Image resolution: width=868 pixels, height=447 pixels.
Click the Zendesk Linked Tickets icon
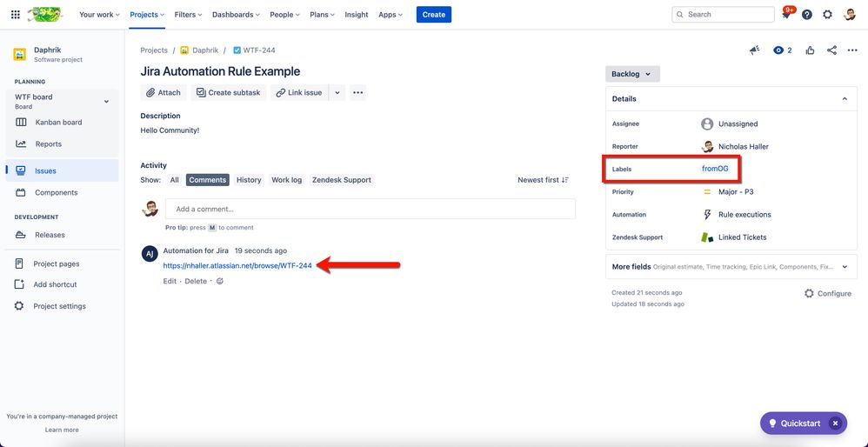[707, 237]
